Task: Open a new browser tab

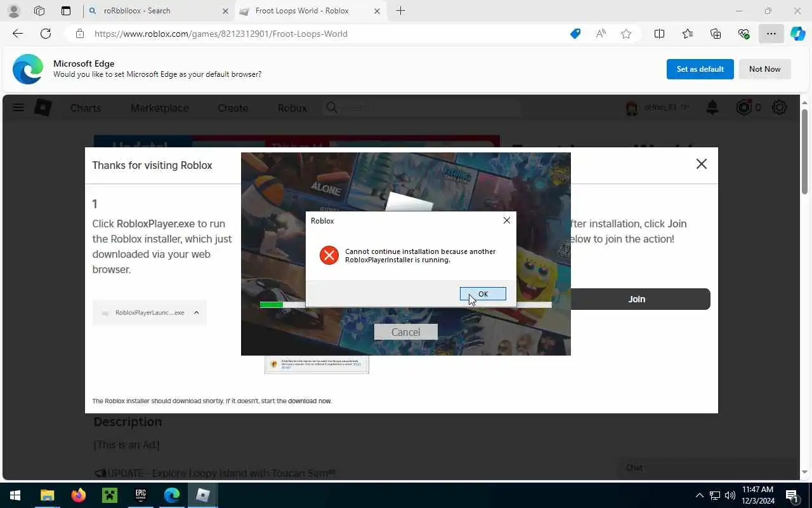Action: (x=400, y=11)
